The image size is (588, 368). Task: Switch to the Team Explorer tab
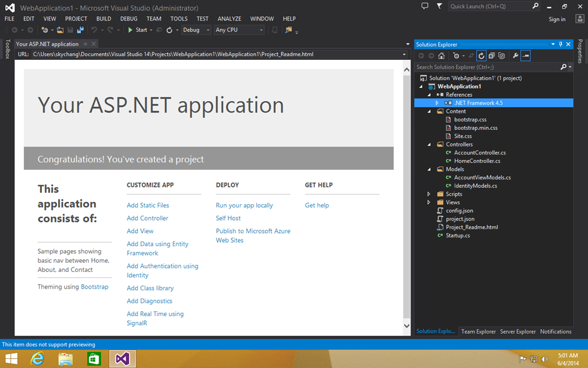tap(478, 332)
